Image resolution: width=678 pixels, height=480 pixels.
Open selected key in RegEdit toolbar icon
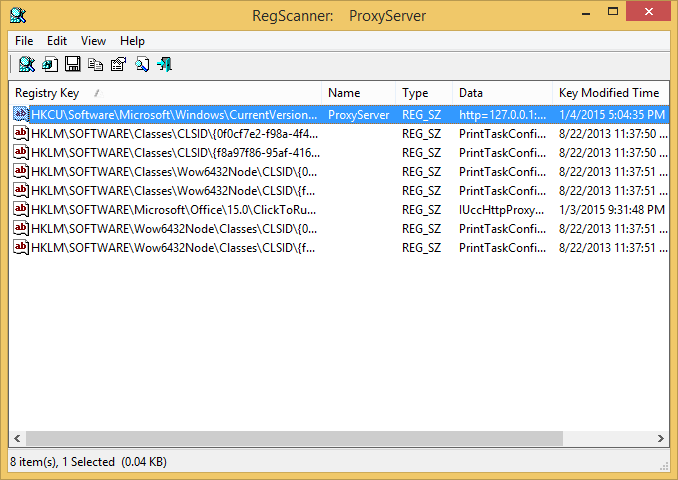50,65
